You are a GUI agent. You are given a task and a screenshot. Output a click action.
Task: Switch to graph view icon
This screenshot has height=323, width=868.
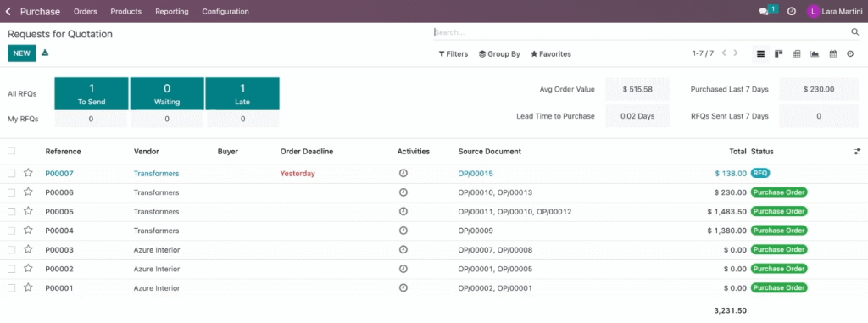pos(815,53)
